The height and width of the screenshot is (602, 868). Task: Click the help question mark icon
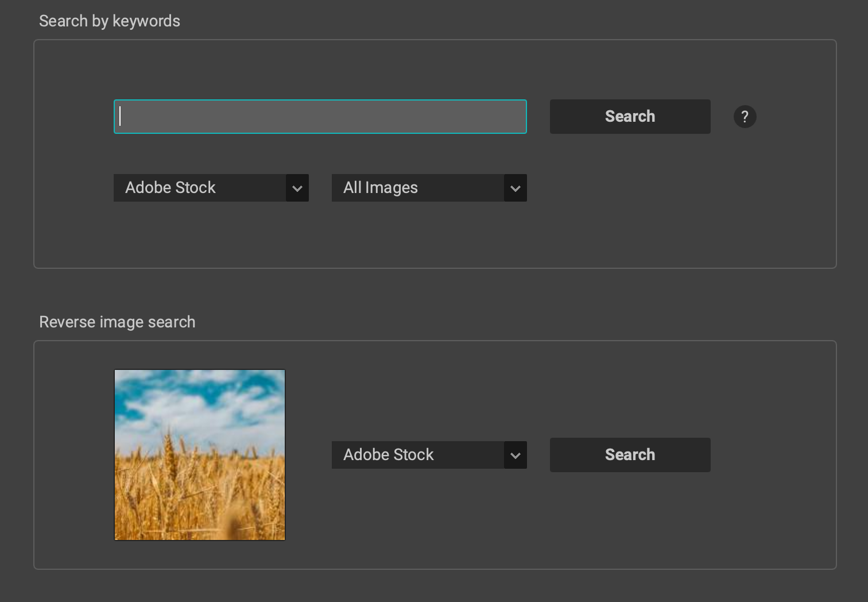pos(745,117)
